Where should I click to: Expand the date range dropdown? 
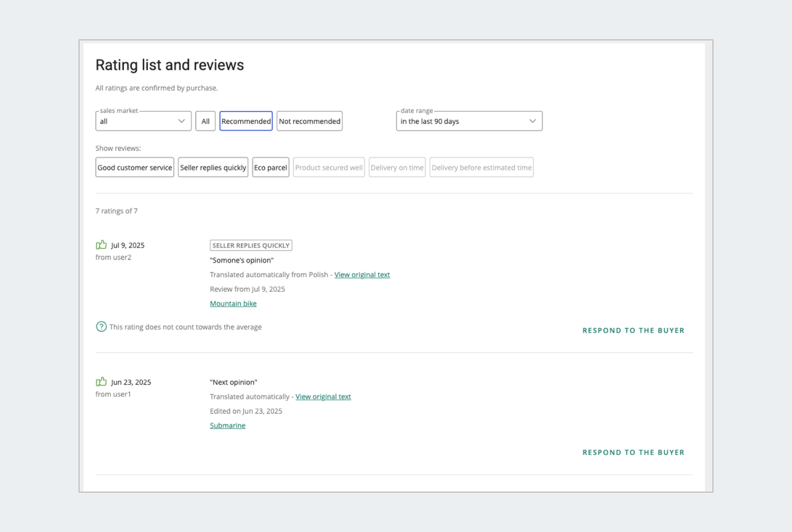click(x=469, y=121)
